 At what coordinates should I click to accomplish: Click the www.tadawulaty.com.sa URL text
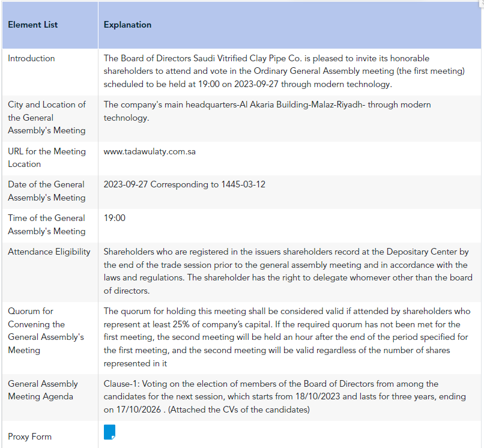pyautogui.click(x=150, y=151)
